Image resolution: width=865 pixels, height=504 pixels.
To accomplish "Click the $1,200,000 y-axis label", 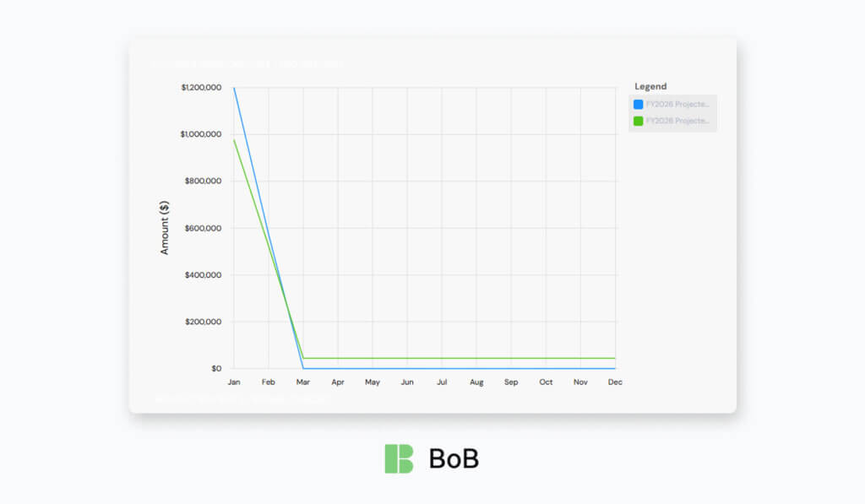I will 201,88.
